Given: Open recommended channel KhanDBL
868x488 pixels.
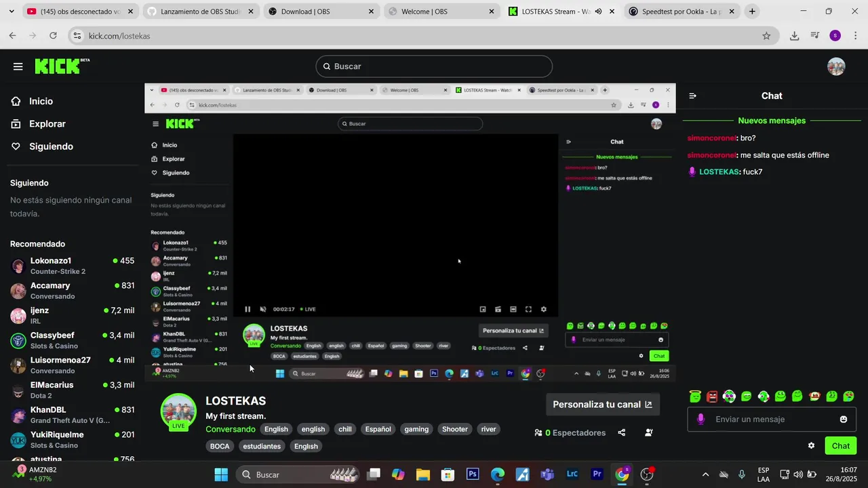Looking at the screenshot, I should tap(72, 415).
